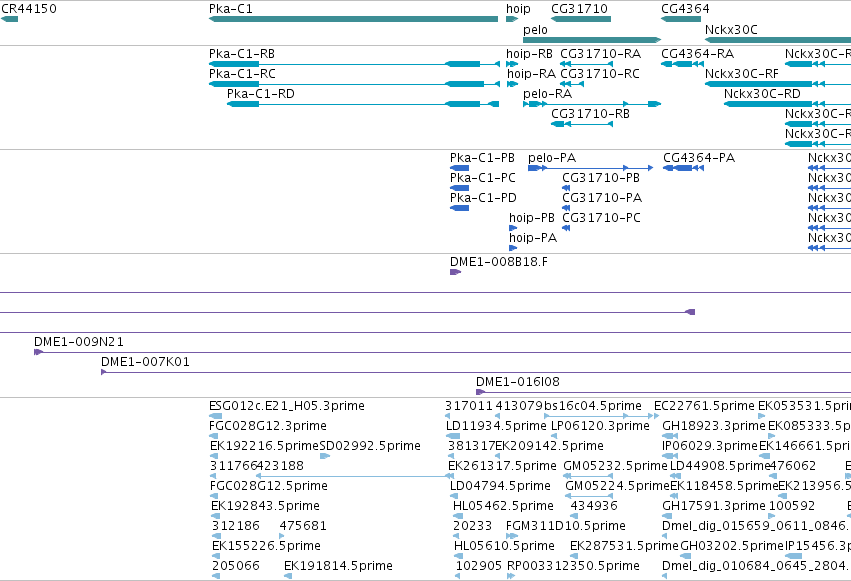Click the CG31710 gene label
Screen dimensions: 851x581
pyautogui.click(x=579, y=9)
